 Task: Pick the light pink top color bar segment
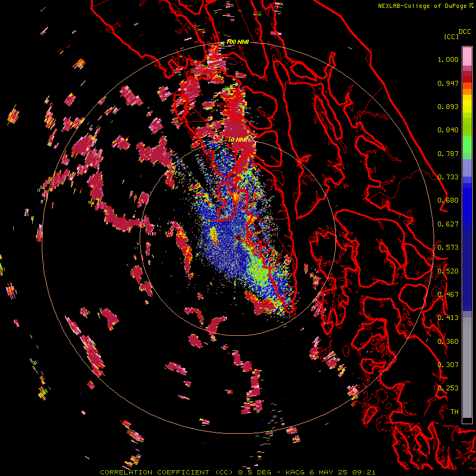click(x=467, y=56)
